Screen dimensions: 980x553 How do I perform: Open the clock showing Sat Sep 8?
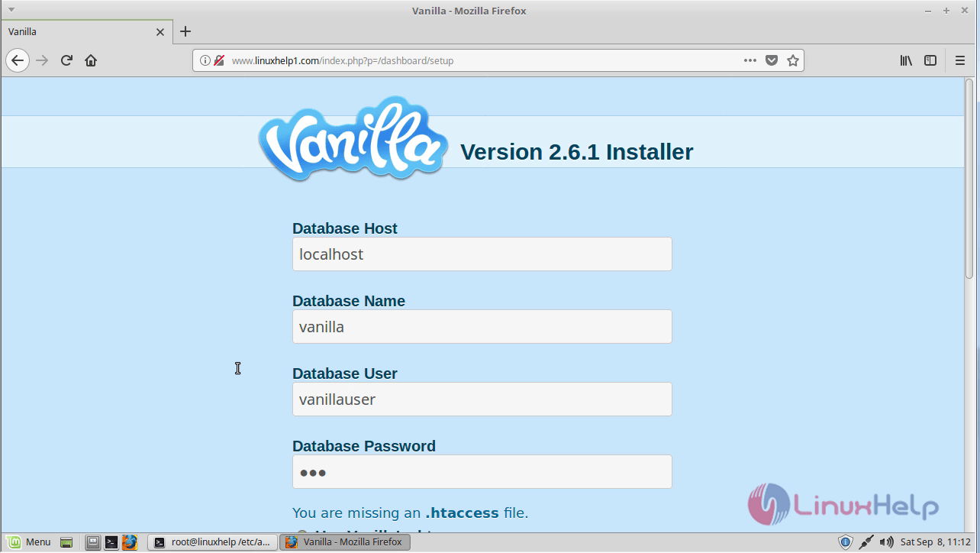[936, 542]
